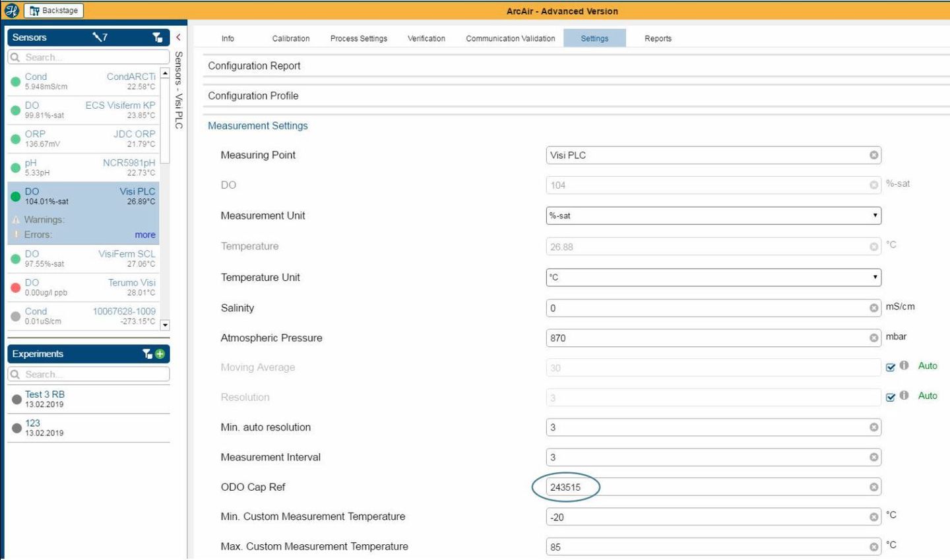Clear the Measuring Point field

pos(873,155)
